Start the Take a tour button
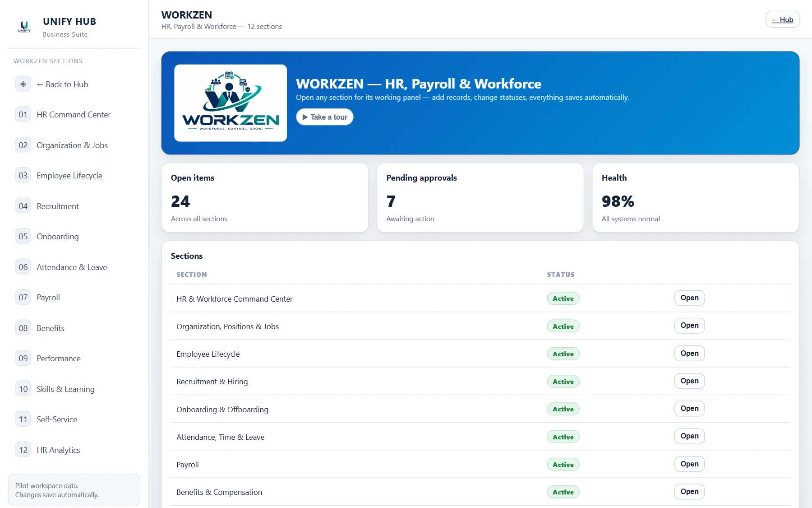The width and height of the screenshot is (812, 508). point(325,117)
